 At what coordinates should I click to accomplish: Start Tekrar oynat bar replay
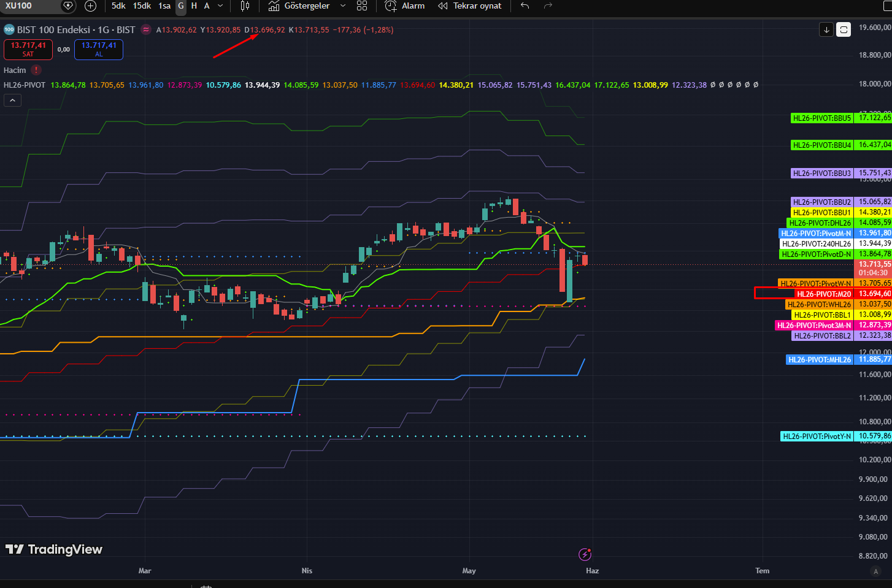470,6
